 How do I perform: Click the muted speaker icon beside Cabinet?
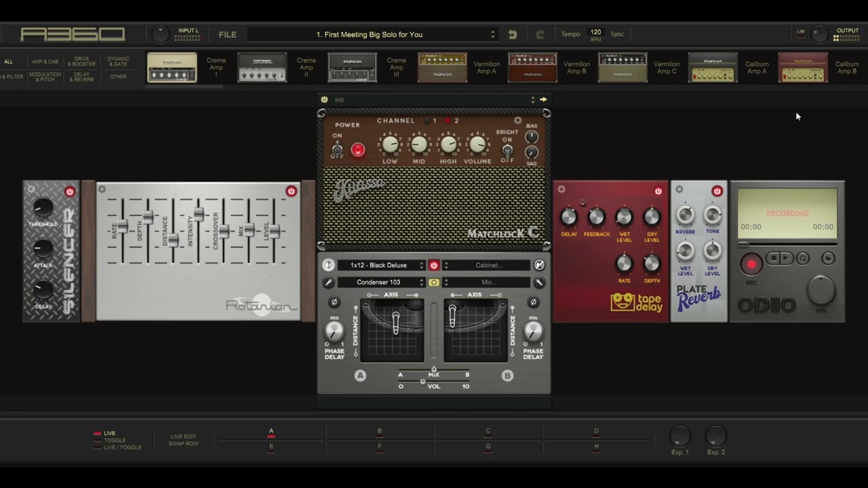coord(539,265)
